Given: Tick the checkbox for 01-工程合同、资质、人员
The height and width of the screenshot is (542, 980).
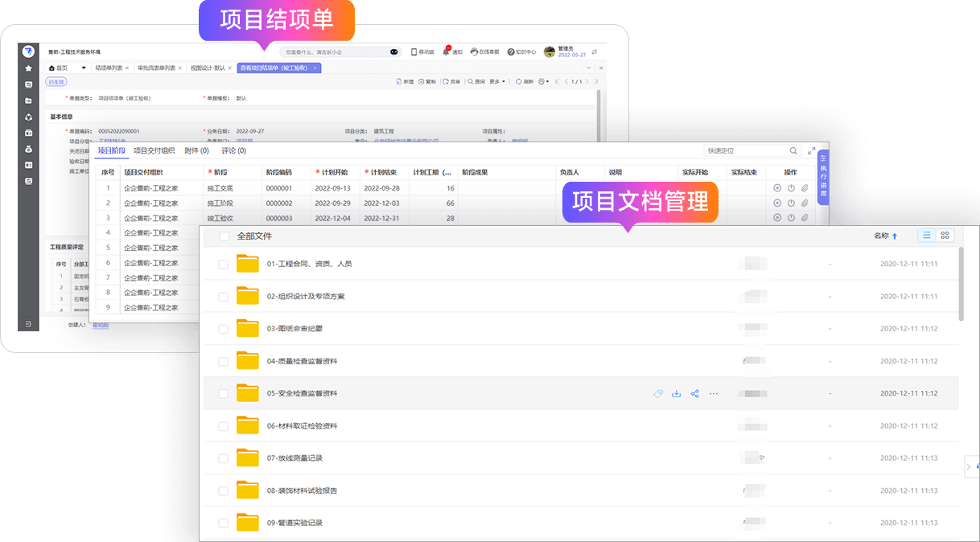Looking at the screenshot, I should pyautogui.click(x=224, y=264).
